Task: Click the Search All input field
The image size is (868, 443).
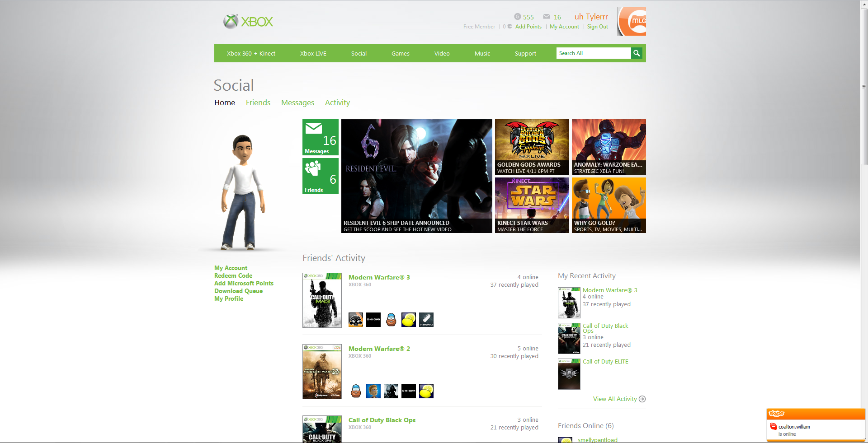Action: [594, 53]
